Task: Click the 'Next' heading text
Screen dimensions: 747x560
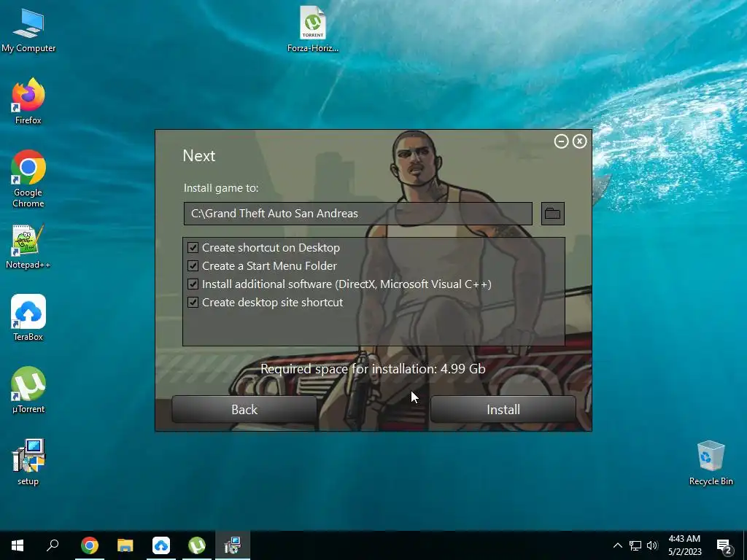Action: pos(199,156)
